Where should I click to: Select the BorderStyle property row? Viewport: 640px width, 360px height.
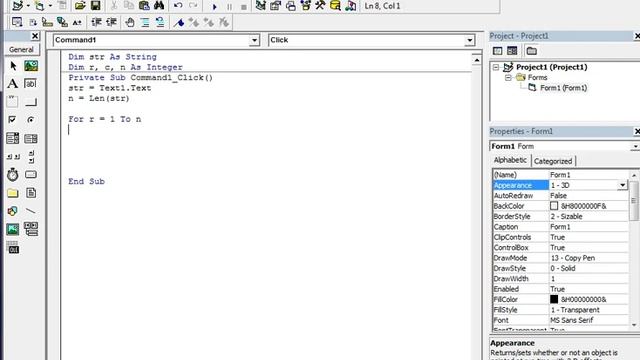tap(560, 216)
